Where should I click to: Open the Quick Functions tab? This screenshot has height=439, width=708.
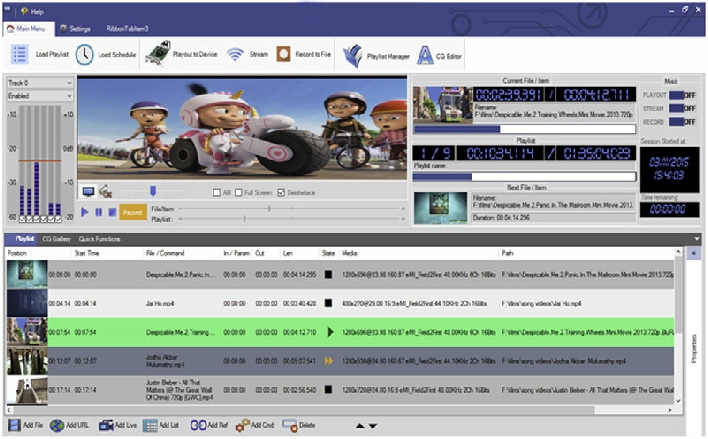tap(99, 239)
